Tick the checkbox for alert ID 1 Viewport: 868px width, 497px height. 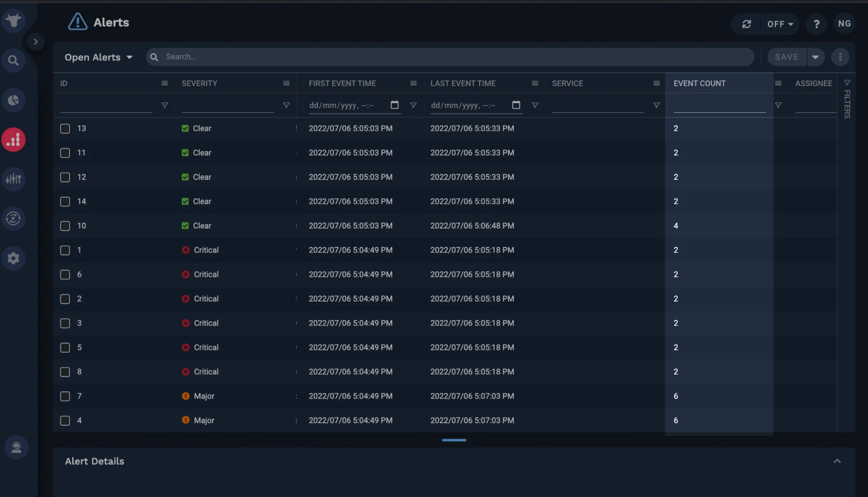(x=65, y=250)
